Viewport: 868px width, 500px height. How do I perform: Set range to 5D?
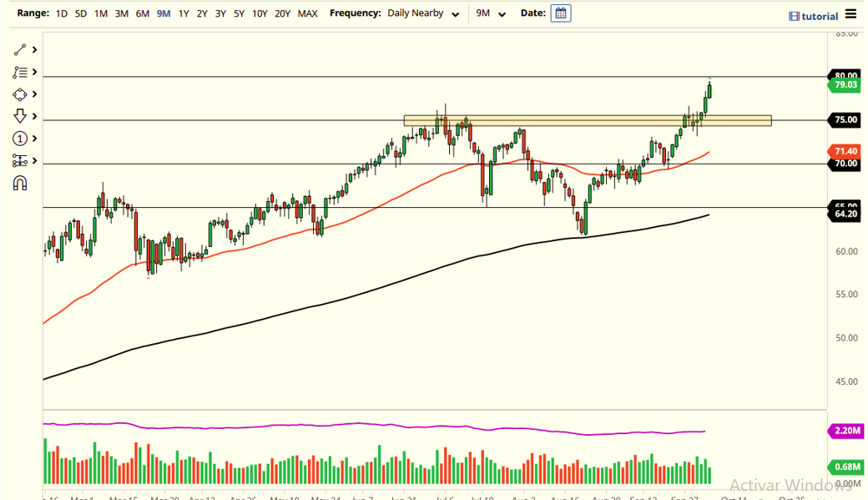pyautogui.click(x=81, y=13)
